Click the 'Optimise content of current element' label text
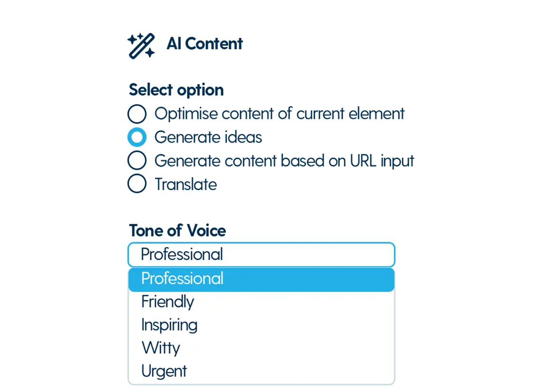The image size is (542, 392). (279, 114)
